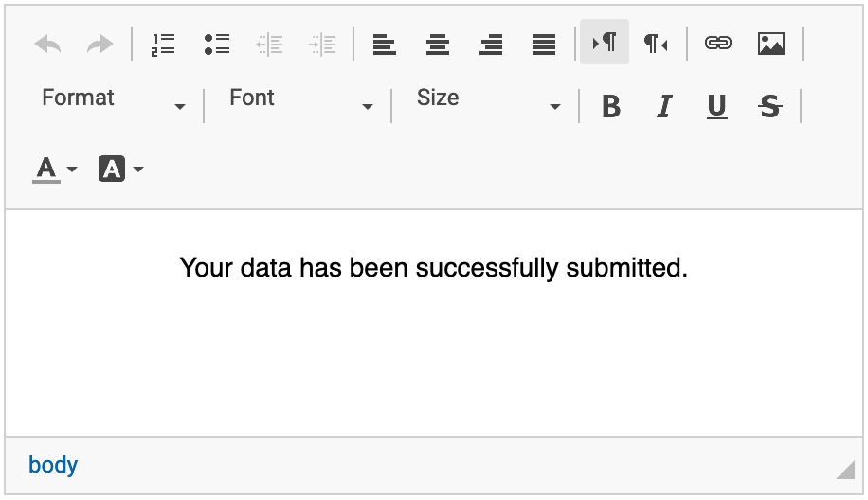Insert a bulleted list
868x500 pixels.
[217, 44]
